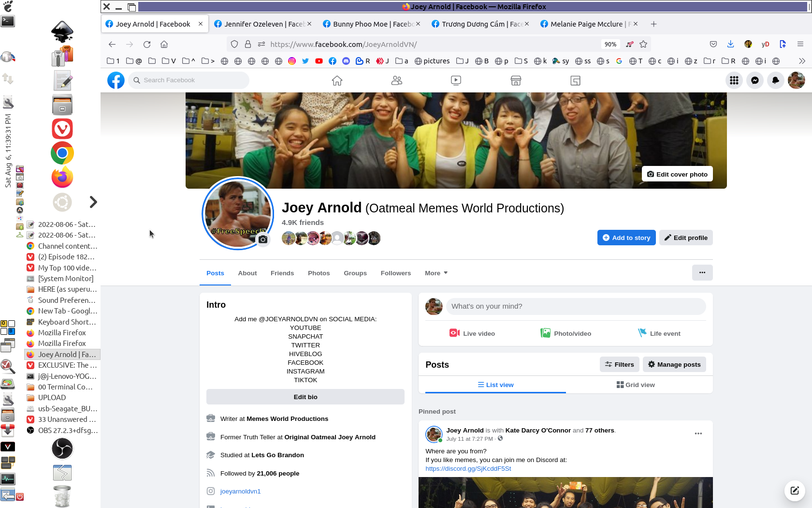Click Edit bio button
Viewport: 812px width, 508px height.
point(305,397)
